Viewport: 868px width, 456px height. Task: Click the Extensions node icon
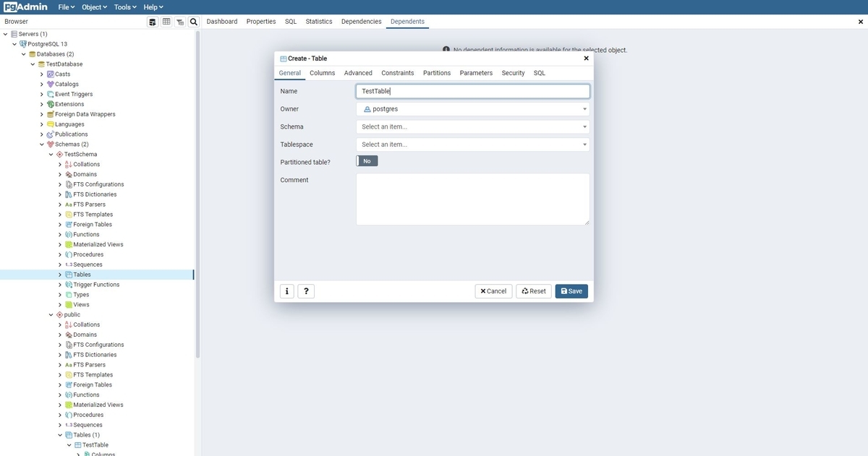50,105
